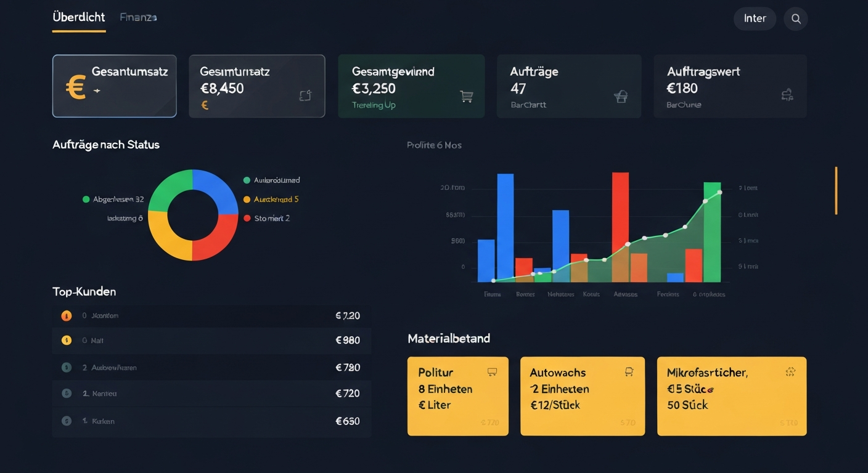This screenshot has width=868, height=473.
Task: Click the shopping cart icon on Gesamtgewinn card
Action: [467, 96]
